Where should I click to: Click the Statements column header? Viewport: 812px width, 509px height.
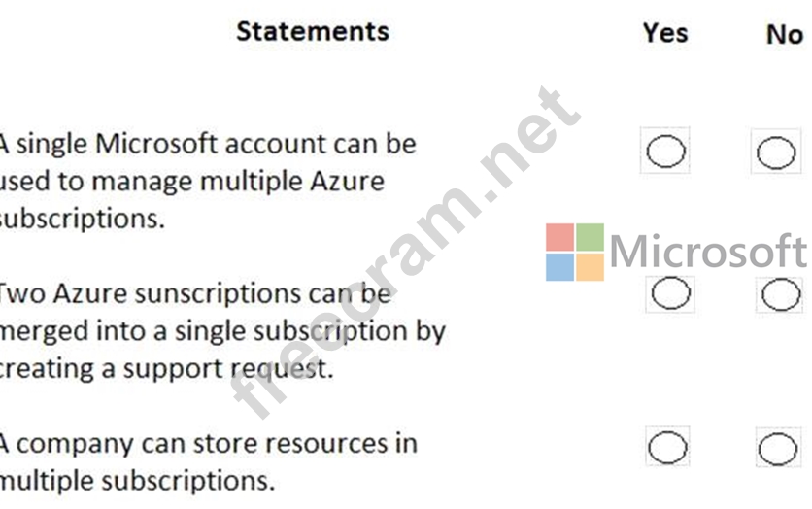pyautogui.click(x=312, y=31)
